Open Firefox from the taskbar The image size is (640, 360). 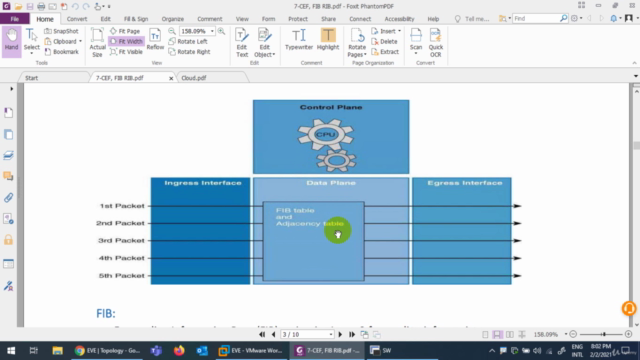(x=179, y=351)
